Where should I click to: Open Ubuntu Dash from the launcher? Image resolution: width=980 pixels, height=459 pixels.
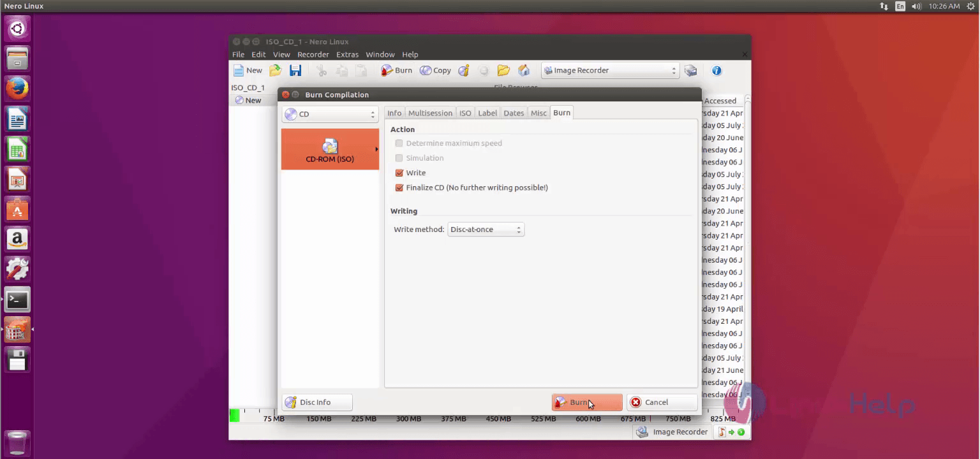pos(17,28)
